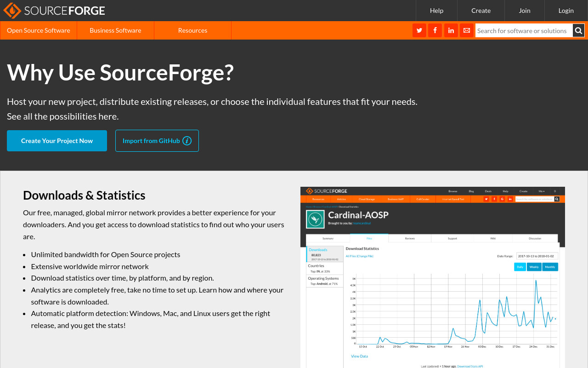The image size is (588, 368).
Task: Click the Login link in the header
Action: pyautogui.click(x=566, y=11)
